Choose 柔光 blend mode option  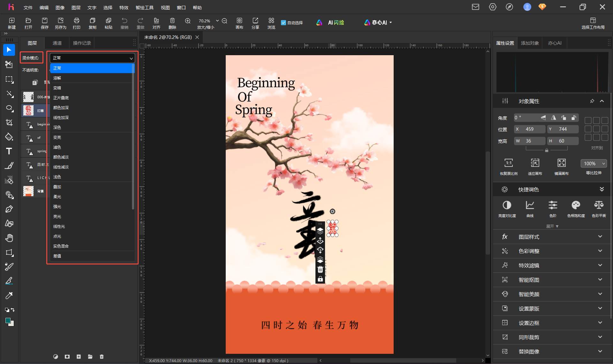point(92,197)
